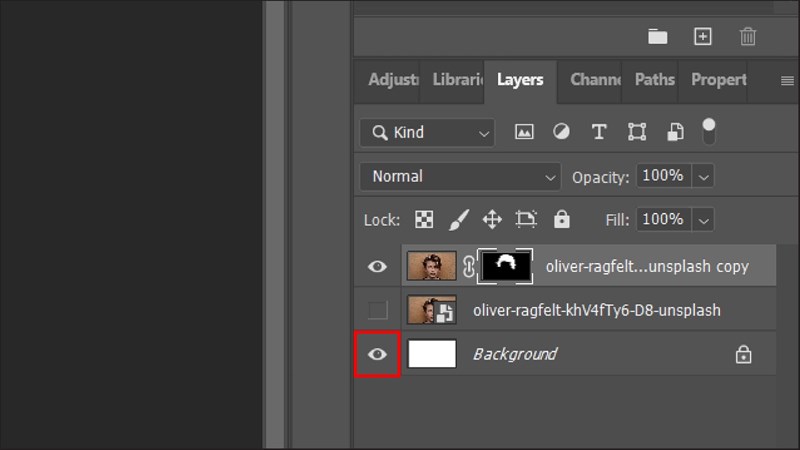This screenshot has height=450, width=800.
Task: Open the Normal blend mode dropdown
Action: (460, 177)
